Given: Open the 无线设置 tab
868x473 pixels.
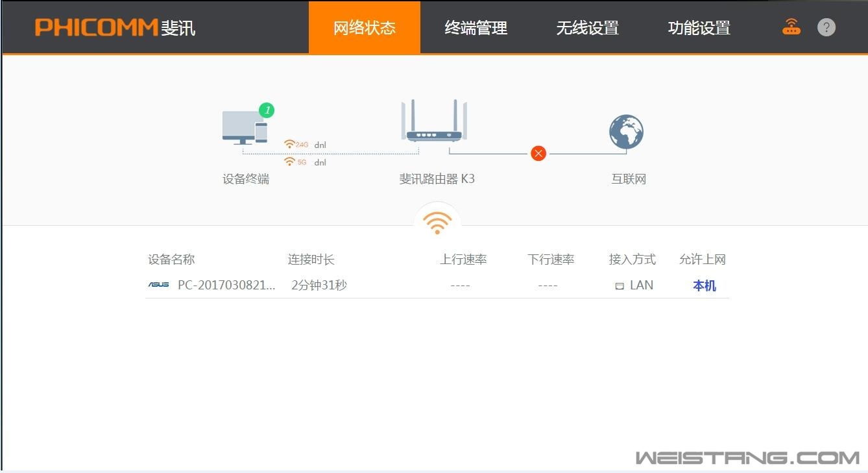Looking at the screenshot, I should (588, 28).
